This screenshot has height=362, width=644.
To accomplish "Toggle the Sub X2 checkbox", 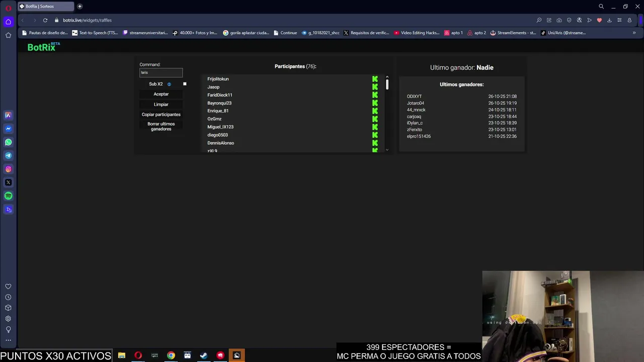I will 185,84.
